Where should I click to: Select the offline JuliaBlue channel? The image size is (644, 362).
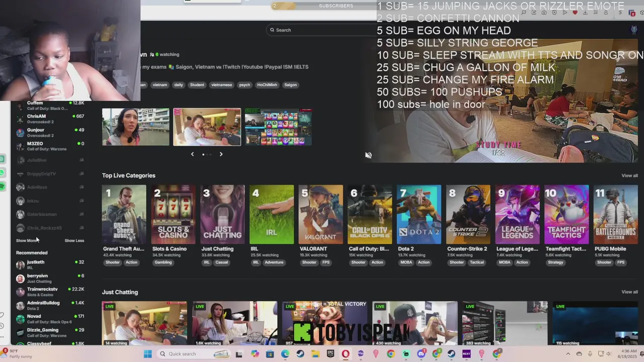[x=50, y=160]
